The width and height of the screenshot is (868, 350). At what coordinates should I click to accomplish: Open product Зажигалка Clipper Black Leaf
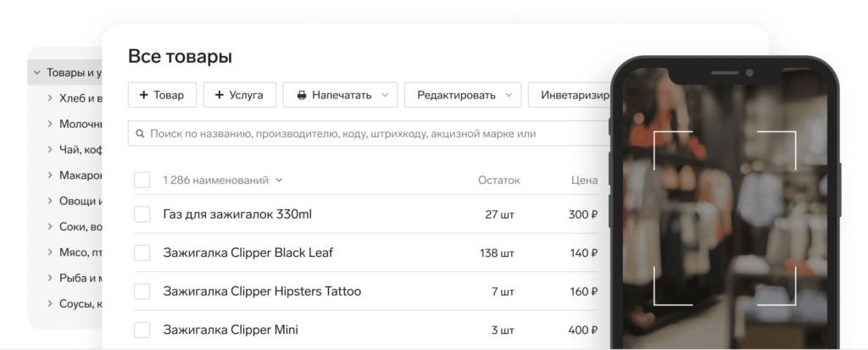[248, 253]
